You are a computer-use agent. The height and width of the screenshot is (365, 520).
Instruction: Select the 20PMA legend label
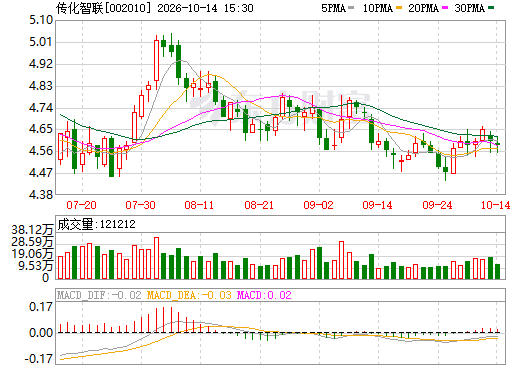click(x=423, y=8)
